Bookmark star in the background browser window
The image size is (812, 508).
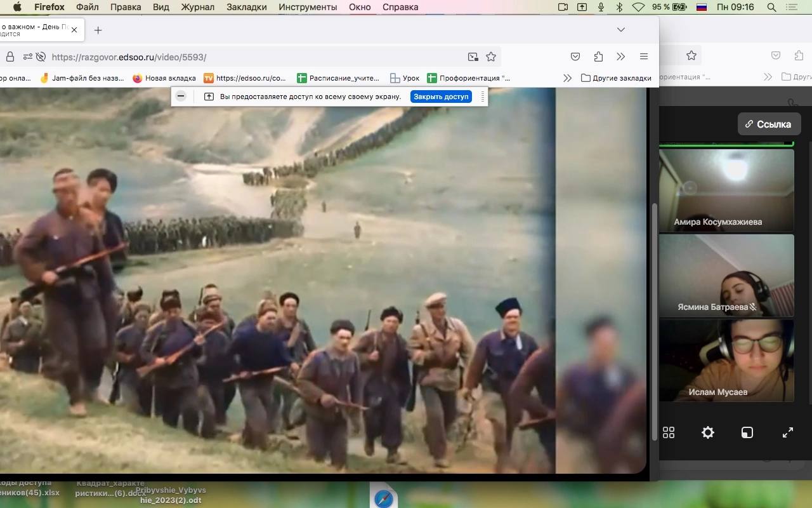pyautogui.click(x=691, y=56)
